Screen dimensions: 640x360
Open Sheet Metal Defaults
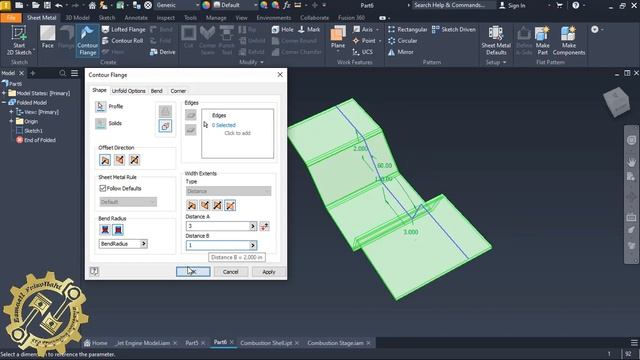[496, 40]
